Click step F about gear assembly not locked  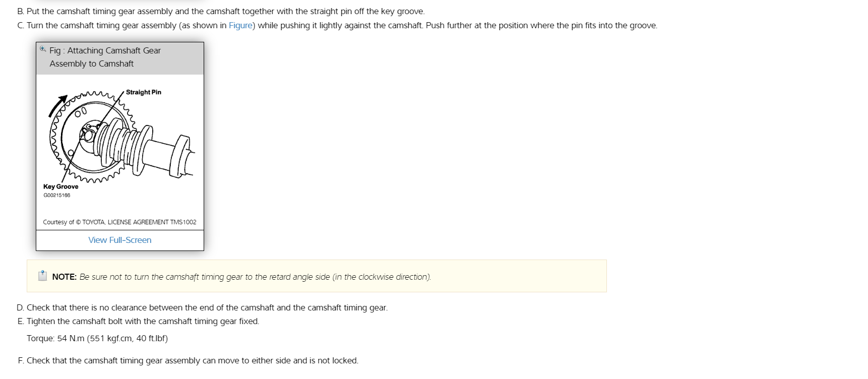tap(188, 360)
